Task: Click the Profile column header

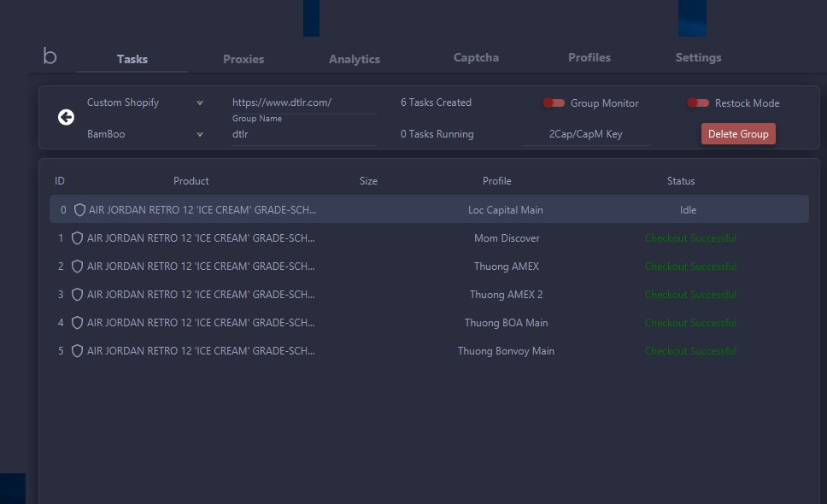Action: pyautogui.click(x=497, y=181)
